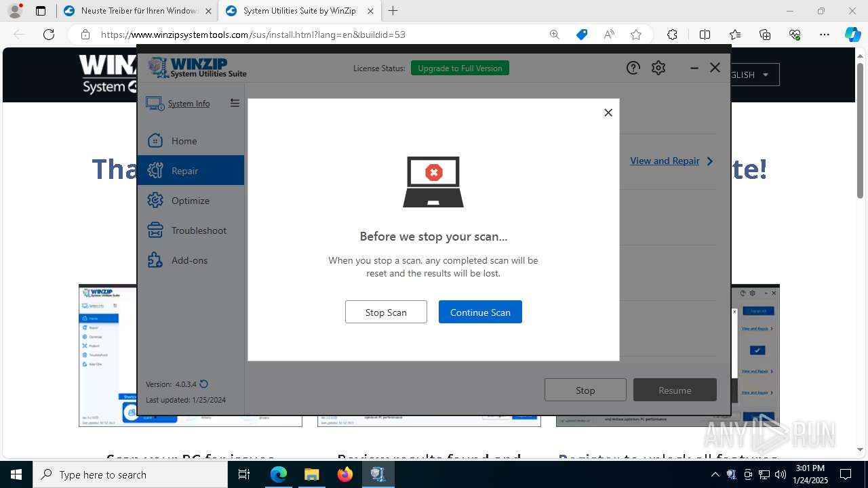Click the Stop Scan button in dialog

tap(386, 312)
